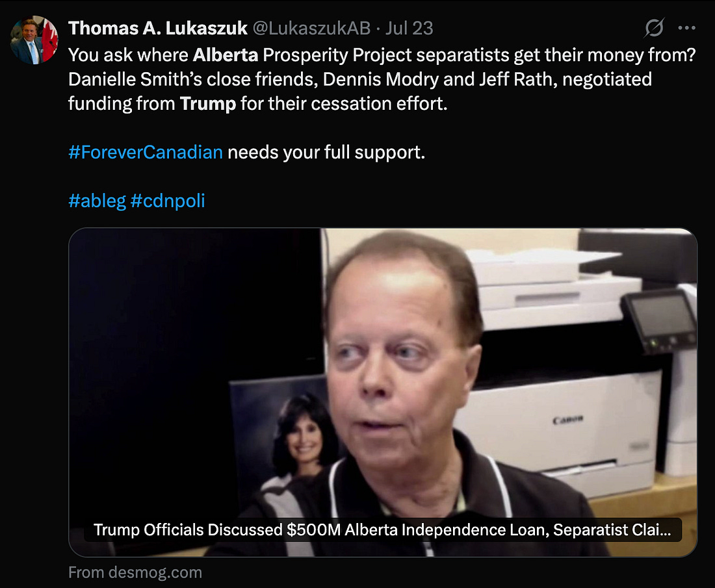Open the Thomas A. Lukaszuk display name
Viewport: 715px width, 588px height.
tap(158, 28)
